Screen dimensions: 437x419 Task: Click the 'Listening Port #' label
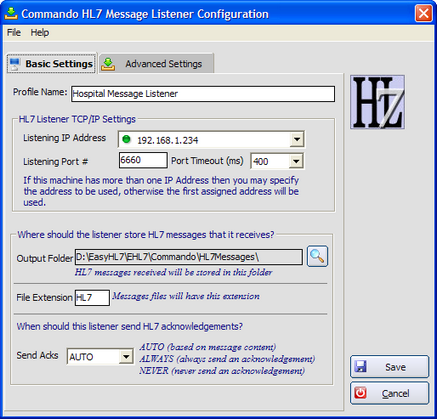tap(55, 162)
